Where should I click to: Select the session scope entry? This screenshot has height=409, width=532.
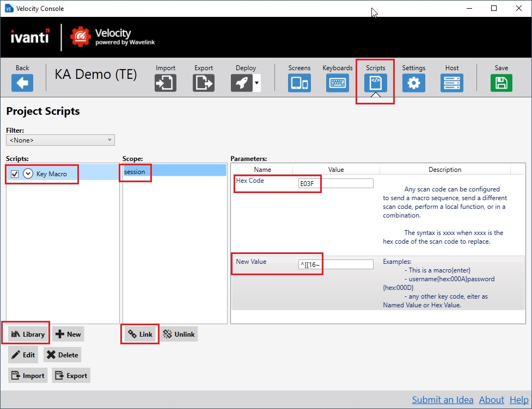click(174, 172)
